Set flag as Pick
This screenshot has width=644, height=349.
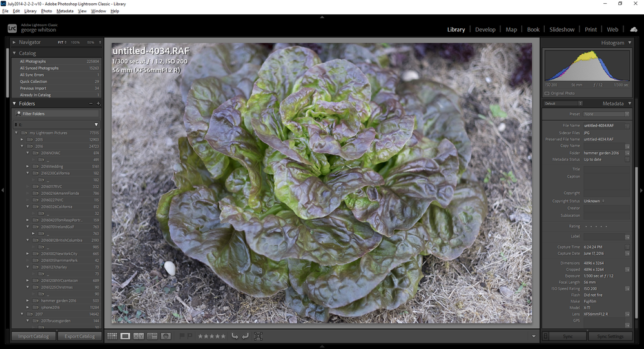click(x=182, y=336)
